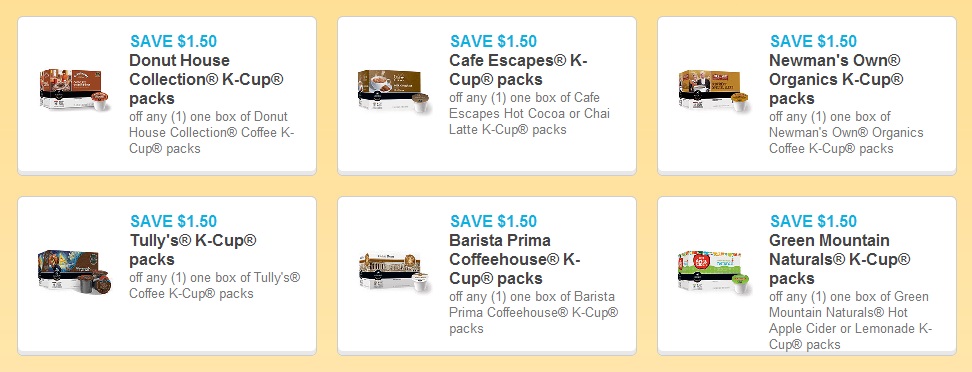Click the Newman's Own Organics box image
The image size is (972, 372).
715,91
